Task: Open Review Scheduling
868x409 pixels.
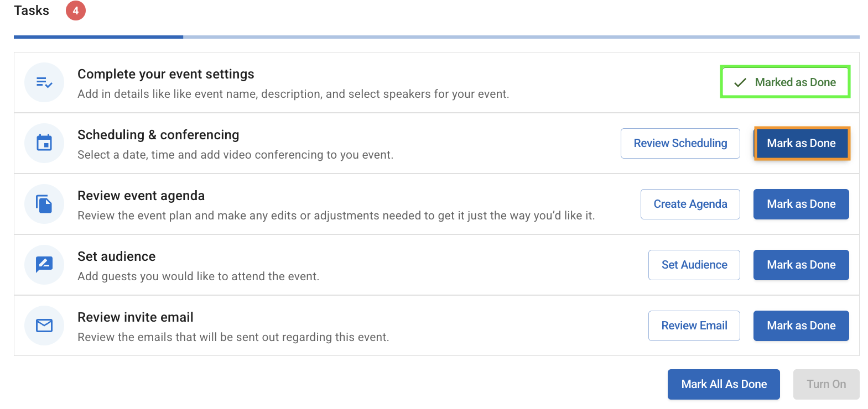Action: click(680, 143)
